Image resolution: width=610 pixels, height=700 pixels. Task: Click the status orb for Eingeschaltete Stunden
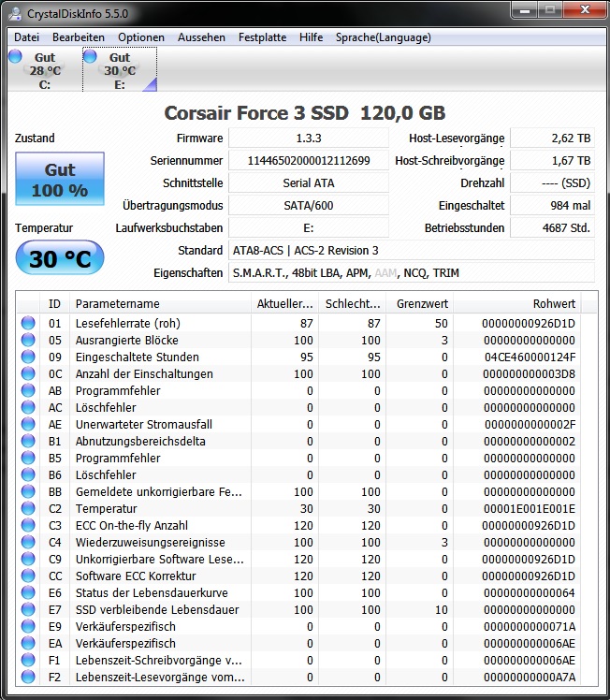pyautogui.click(x=28, y=357)
